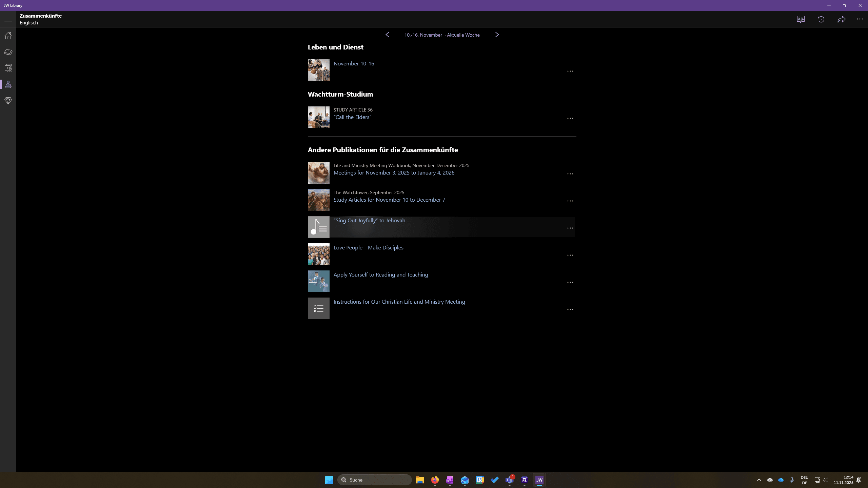The image size is (868, 488).
Task: Click the Study Article 36 thumbnail
Action: coord(319,117)
